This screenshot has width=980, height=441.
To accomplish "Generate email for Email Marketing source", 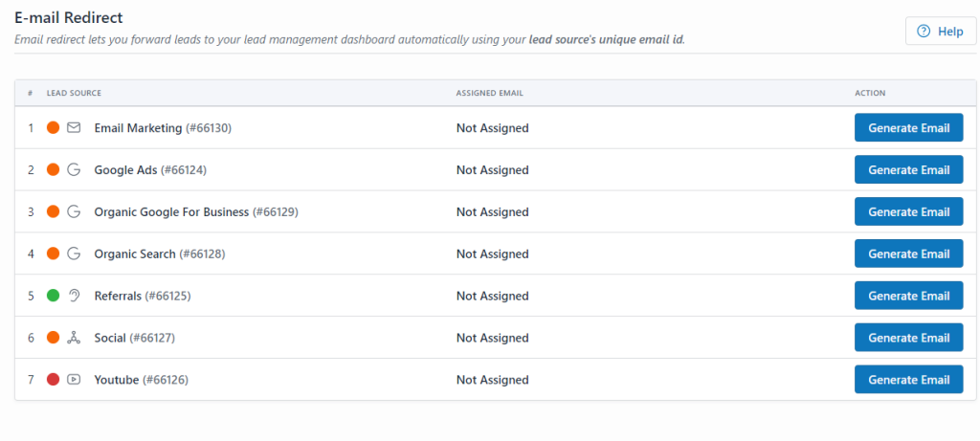I will click(909, 128).
